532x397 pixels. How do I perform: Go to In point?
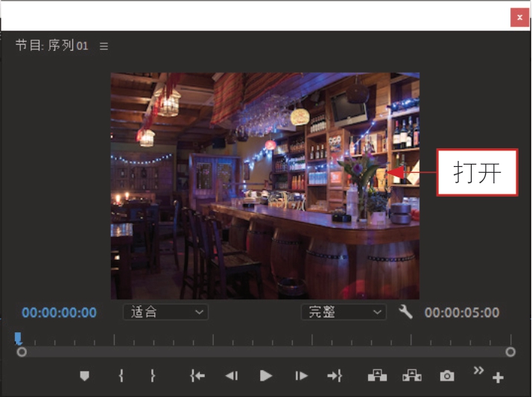[x=197, y=375]
